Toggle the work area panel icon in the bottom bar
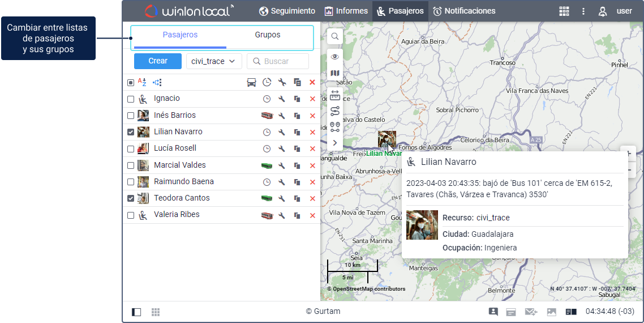 [x=136, y=312]
